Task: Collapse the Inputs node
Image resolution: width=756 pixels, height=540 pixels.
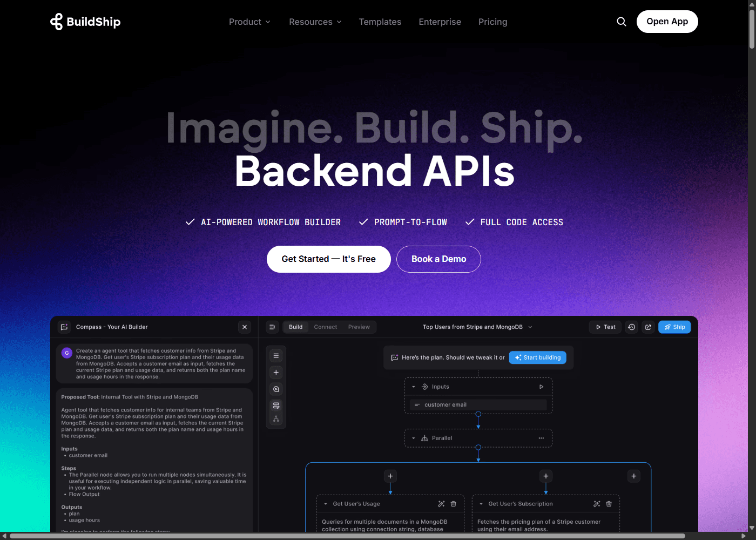Action: 414,387
